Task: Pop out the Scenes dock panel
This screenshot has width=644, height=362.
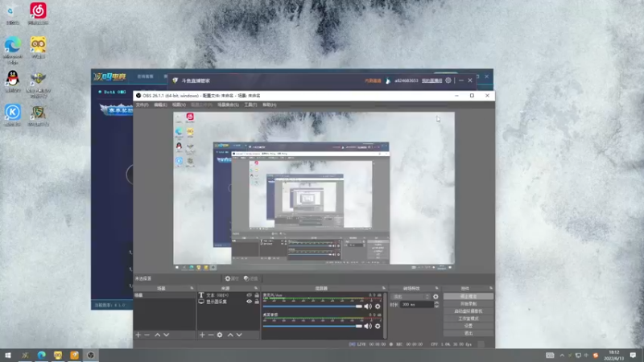Action: click(192, 288)
